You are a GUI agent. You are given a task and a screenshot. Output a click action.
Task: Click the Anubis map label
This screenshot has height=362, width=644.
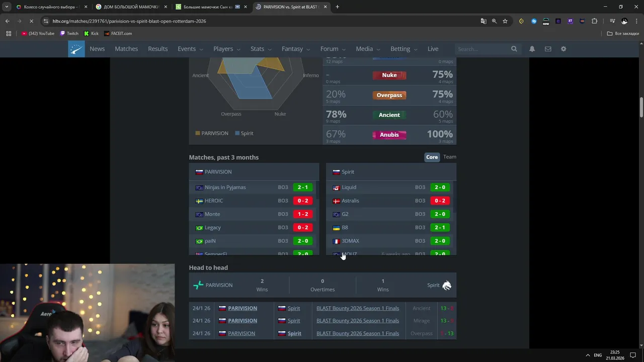click(x=389, y=135)
